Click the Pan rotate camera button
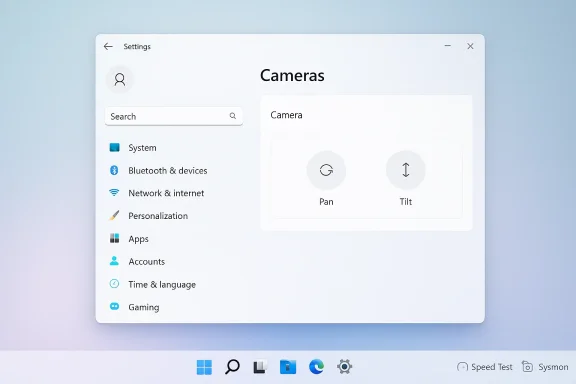The height and width of the screenshot is (384, 576). coord(326,170)
